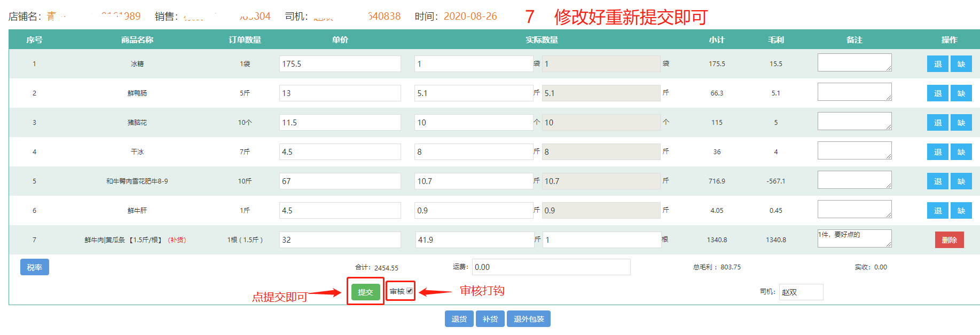Edit actual quantity 41.9 for row 7
The width and height of the screenshot is (980, 335).
[x=474, y=240]
